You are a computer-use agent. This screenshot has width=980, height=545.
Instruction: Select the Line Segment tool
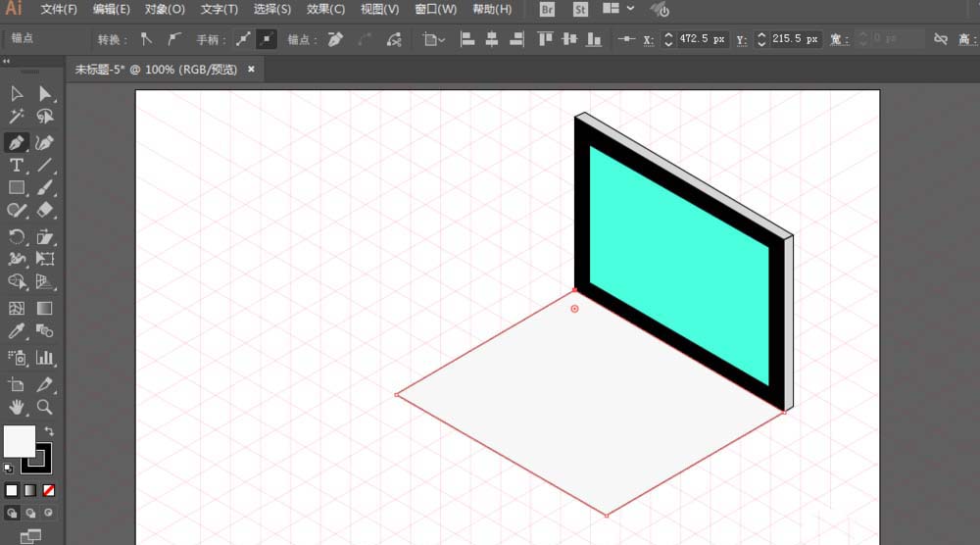[44, 165]
